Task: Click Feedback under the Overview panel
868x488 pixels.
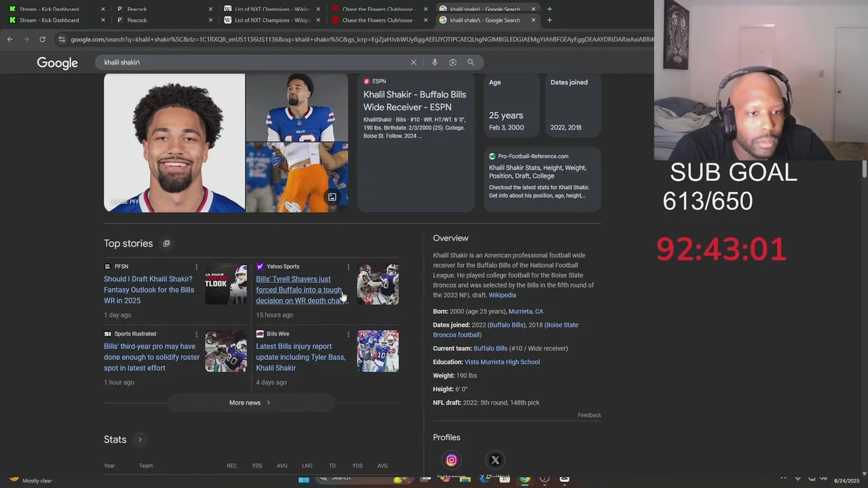Action: click(589, 415)
